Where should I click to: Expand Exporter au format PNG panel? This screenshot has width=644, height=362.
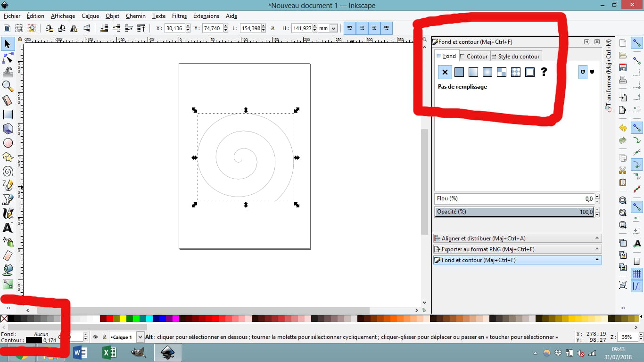(517, 249)
